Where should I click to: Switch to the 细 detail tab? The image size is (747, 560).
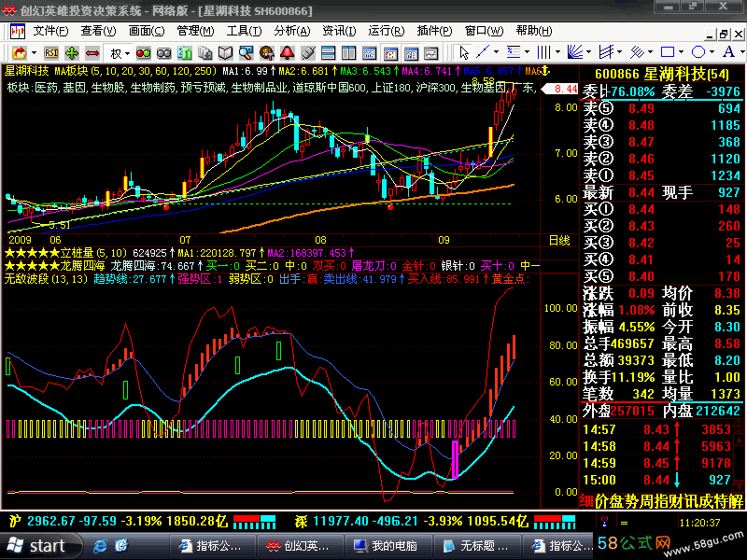tap(587, 501)
